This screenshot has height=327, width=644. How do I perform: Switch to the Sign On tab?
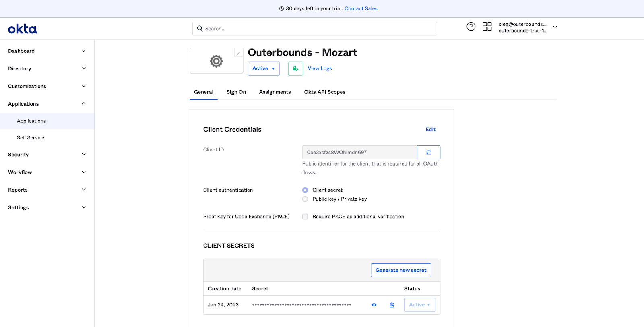(236, 92)
